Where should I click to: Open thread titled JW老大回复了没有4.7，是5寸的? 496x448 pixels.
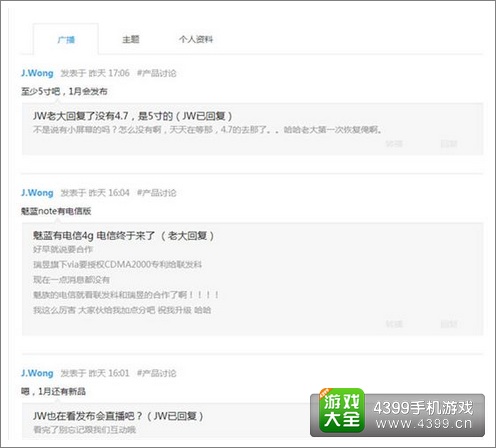[x=132, y=116]
